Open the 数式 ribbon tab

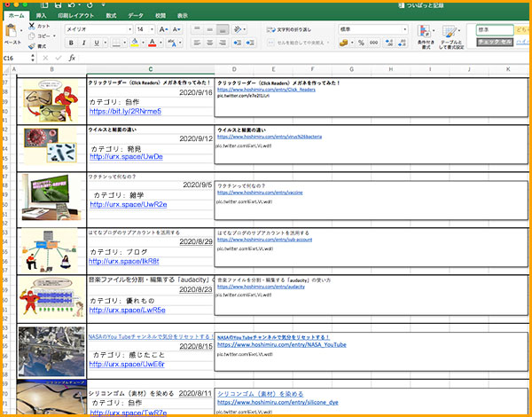(x=111, y=16)
